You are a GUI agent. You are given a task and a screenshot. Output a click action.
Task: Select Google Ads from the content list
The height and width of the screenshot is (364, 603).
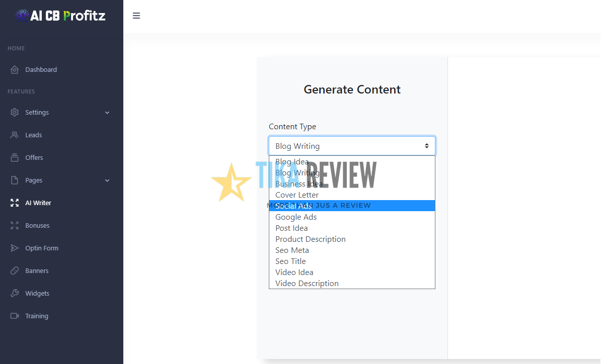[296, 217]
